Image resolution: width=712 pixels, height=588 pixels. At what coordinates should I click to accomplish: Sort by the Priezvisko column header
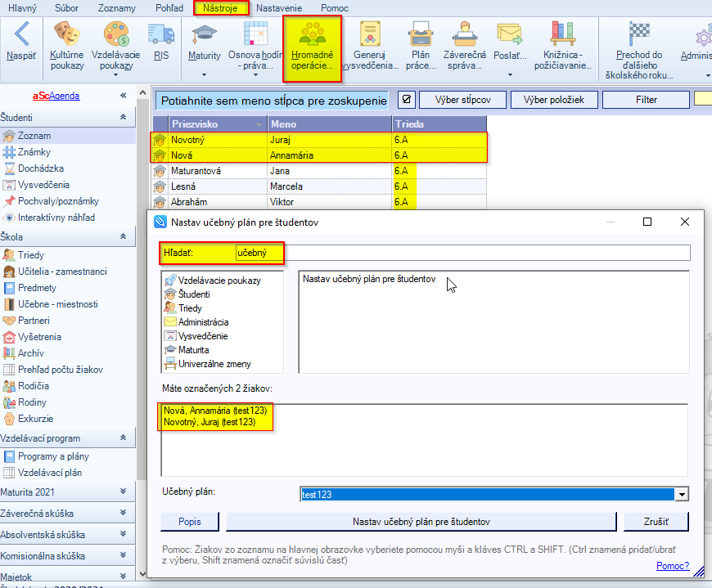tap(218, 123)
